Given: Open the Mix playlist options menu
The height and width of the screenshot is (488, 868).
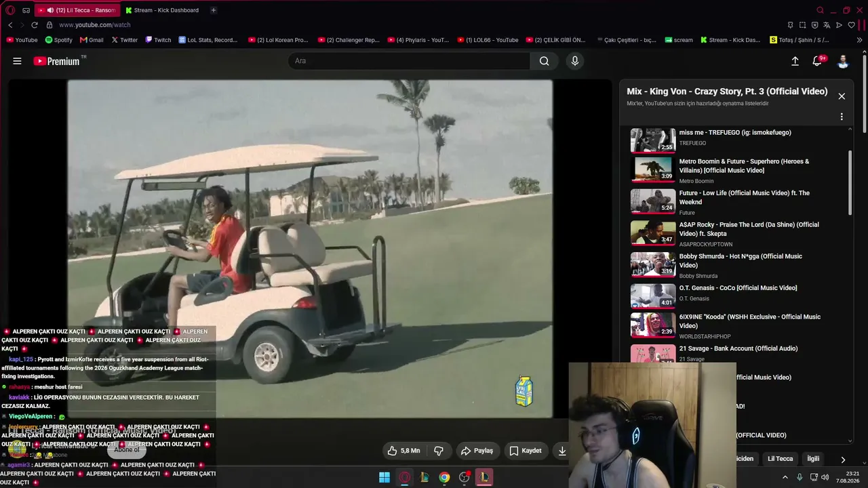Looking at the screenshot, I should (x=842, y=117).
